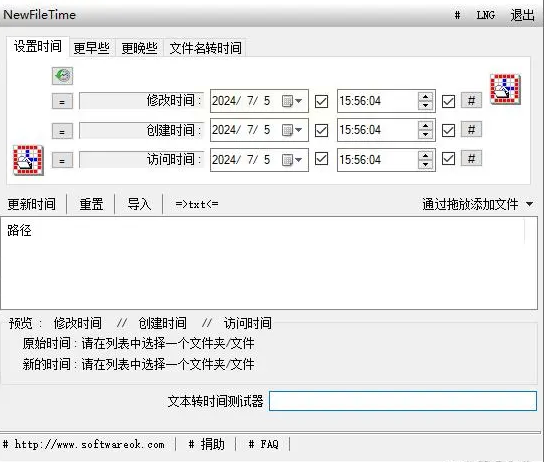Switch to the 更早些 tab

(x=92, y=48)
